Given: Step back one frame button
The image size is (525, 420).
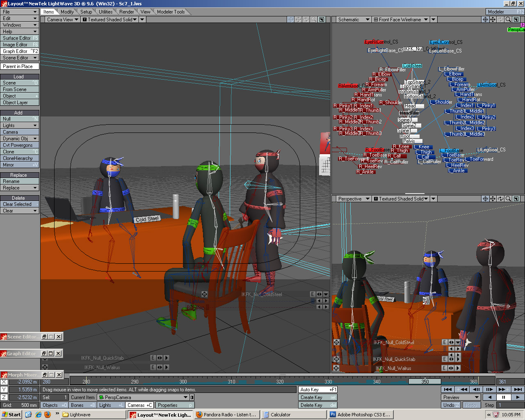Looking at the screenshot, I should point(476,389).
